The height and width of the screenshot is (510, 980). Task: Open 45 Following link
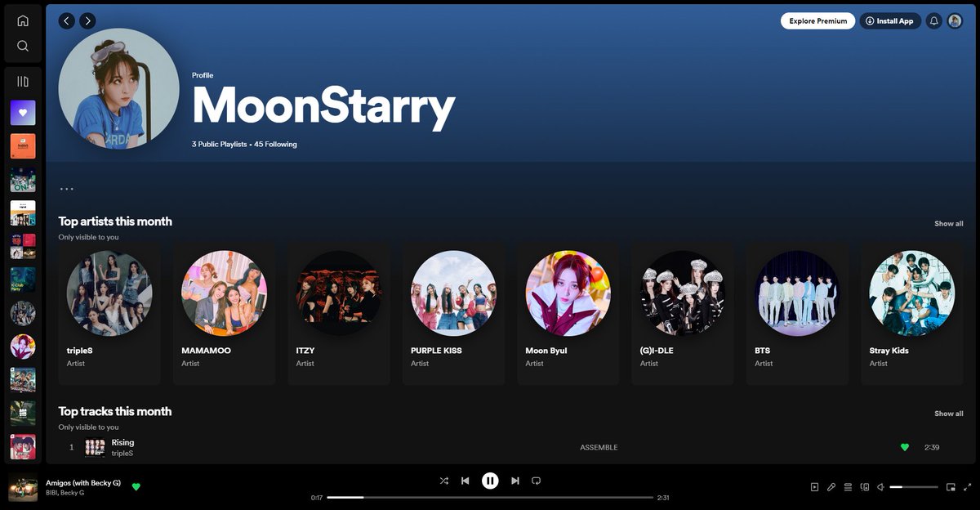tap(275, 144)
